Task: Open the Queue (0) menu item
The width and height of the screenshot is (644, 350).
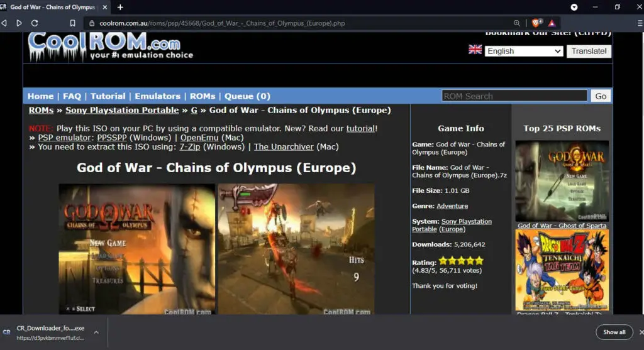Action: [247, 96]
